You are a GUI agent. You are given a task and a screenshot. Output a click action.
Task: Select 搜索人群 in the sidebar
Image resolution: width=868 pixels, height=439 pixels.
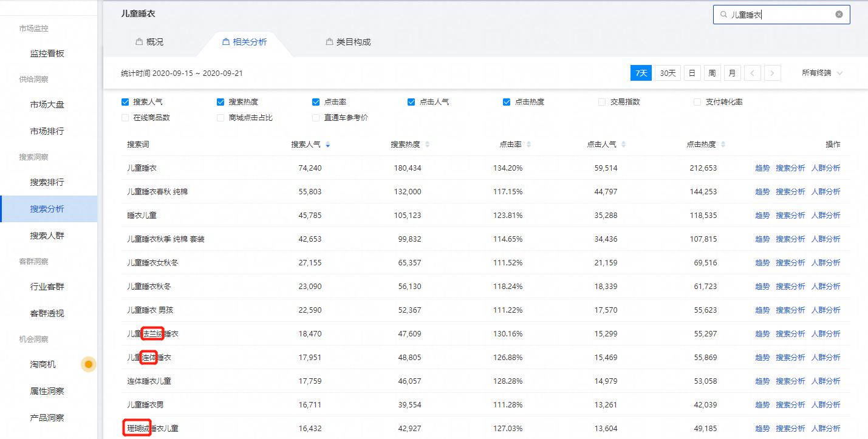49,235
